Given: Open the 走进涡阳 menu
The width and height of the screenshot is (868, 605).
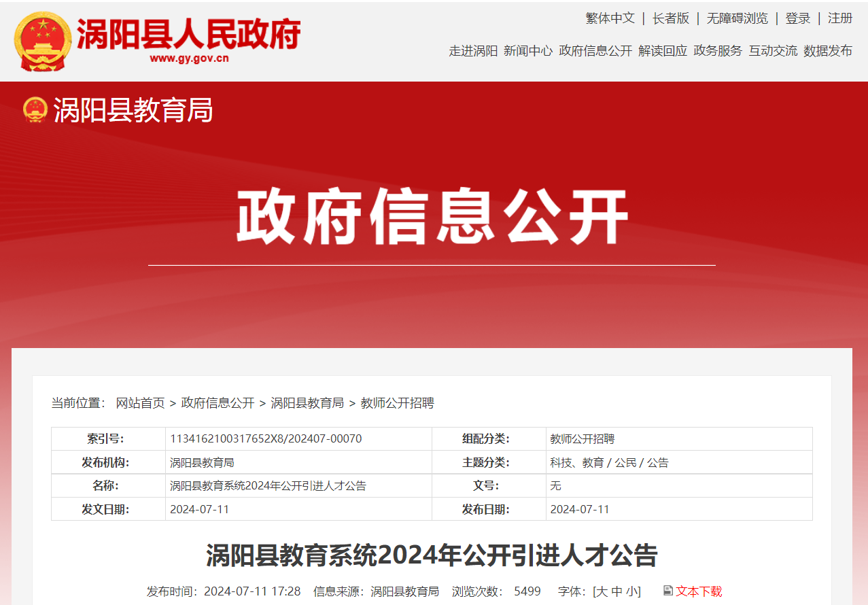Looking at the screenshot, I should [473, 51].
